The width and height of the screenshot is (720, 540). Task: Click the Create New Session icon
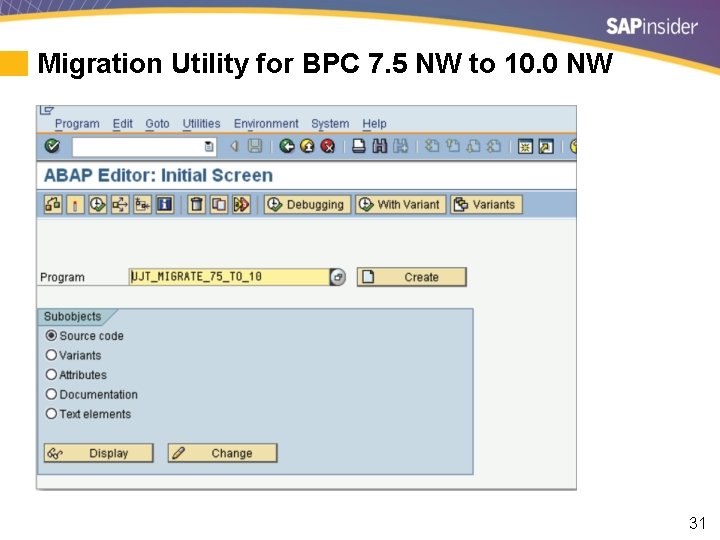525,146
